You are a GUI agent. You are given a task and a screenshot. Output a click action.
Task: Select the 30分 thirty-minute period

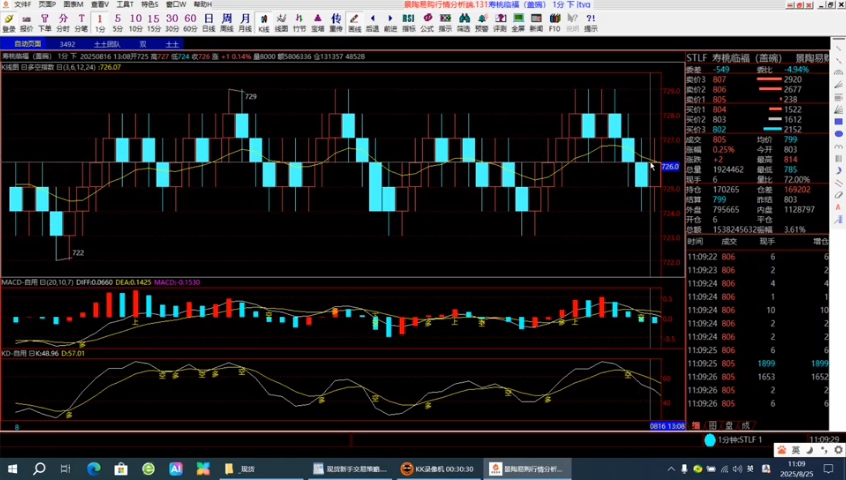tap(172, 23)
